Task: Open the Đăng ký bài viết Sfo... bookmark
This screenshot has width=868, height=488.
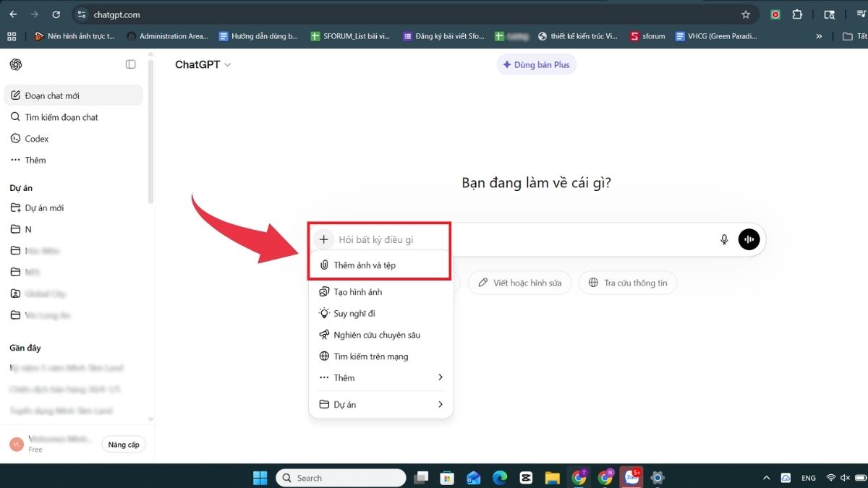Action: click(444, 36)
